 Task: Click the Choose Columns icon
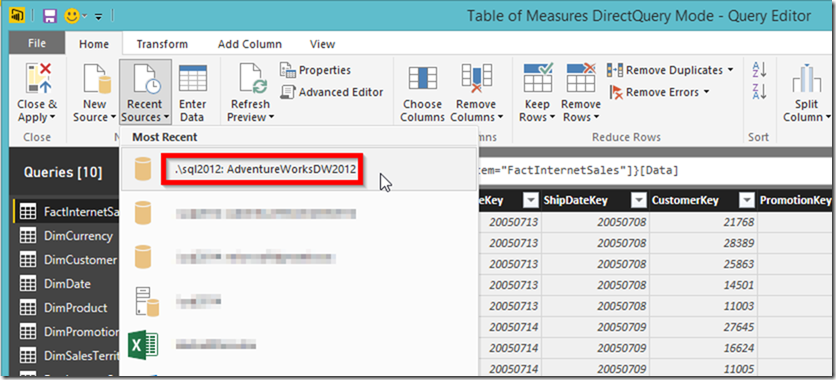(x=423, y=78)
